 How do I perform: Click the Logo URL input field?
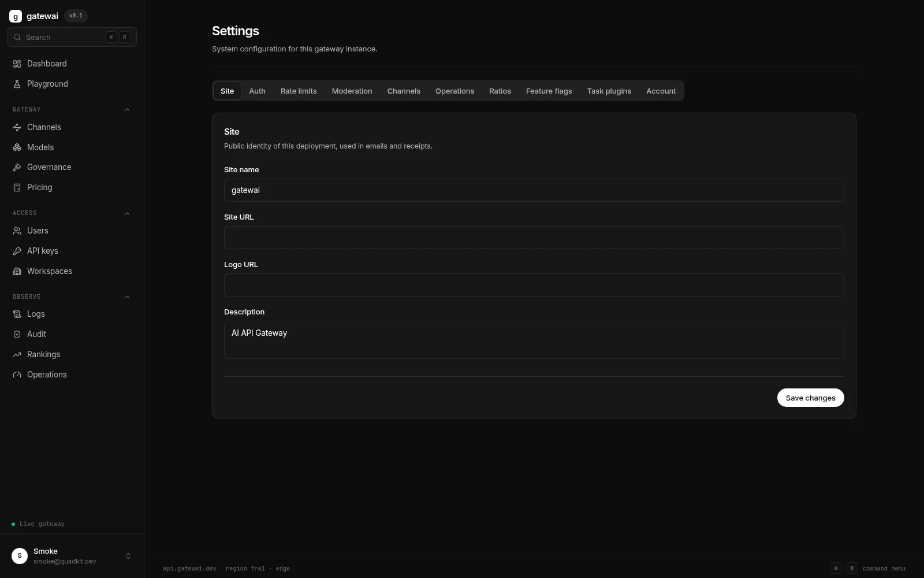(x=534, y=285)
